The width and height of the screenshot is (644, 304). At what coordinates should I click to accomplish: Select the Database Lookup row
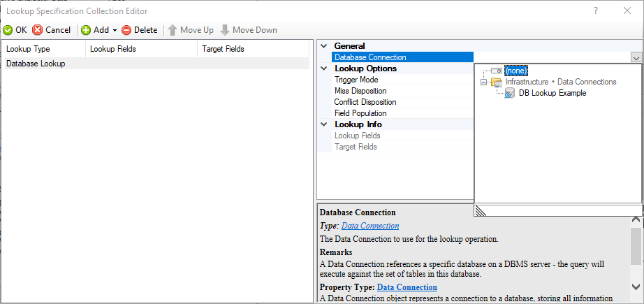(36, 64)
